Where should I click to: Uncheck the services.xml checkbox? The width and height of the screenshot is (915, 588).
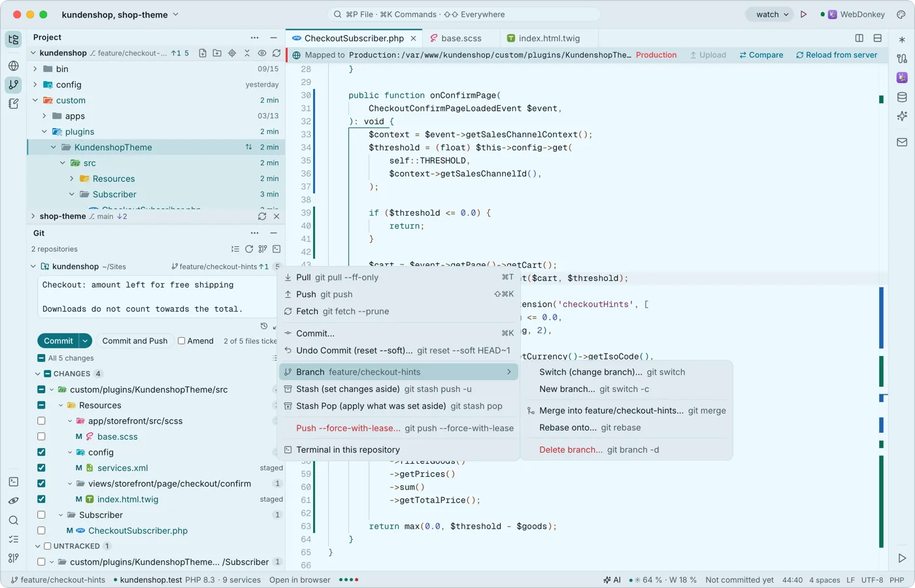tap(41, 468)
